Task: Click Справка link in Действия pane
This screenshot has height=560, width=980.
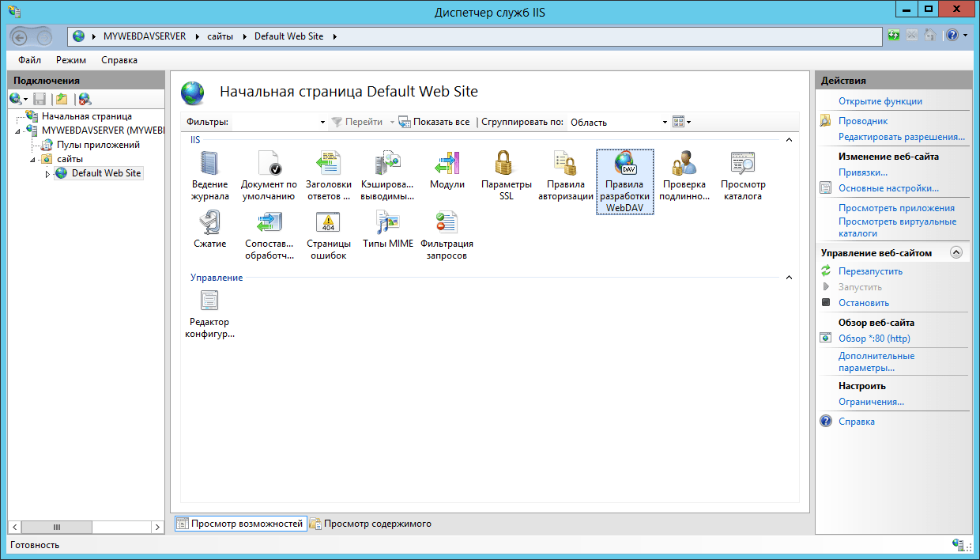Action: point(857,422)
